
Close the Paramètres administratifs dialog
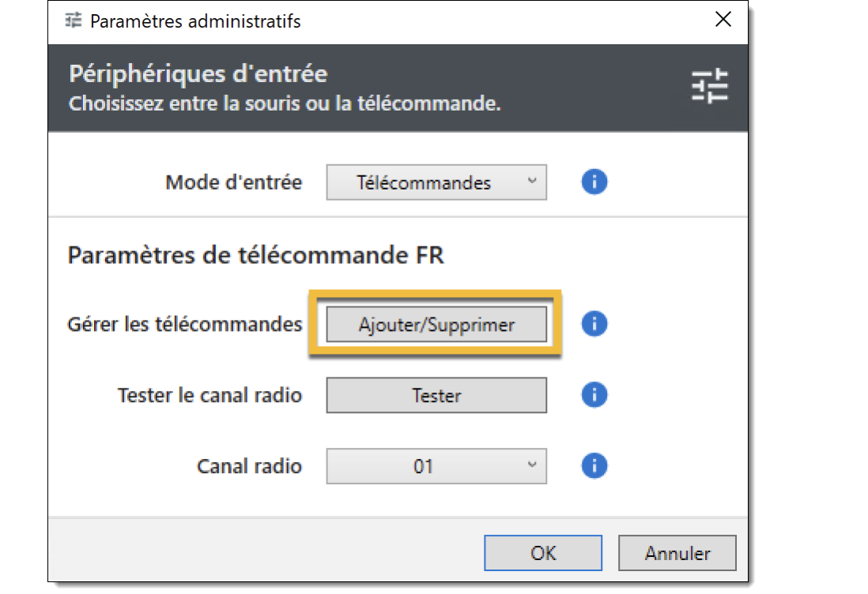tap(723, 21)
